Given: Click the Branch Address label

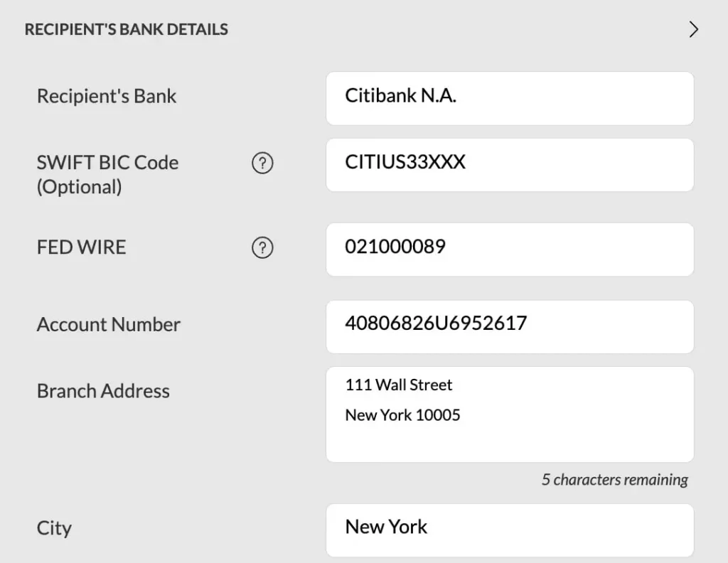Looking at the screenshot, I should [x=103, y=391].
